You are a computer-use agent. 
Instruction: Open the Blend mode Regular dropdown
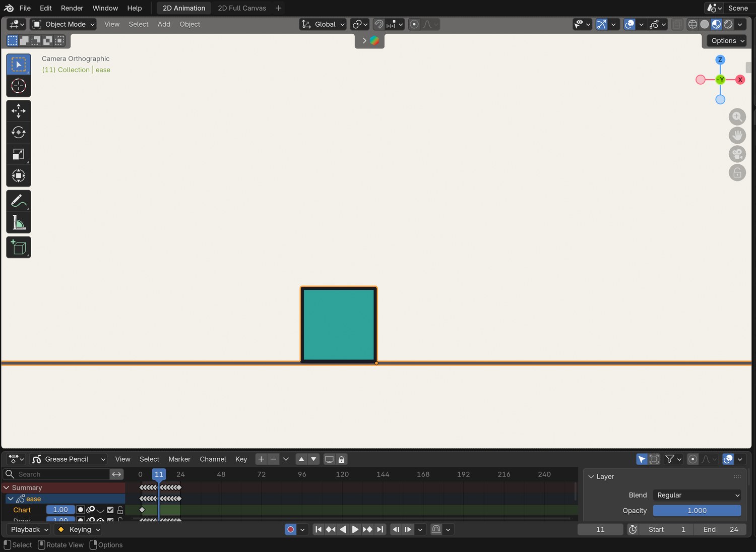(x=697, y=495)
